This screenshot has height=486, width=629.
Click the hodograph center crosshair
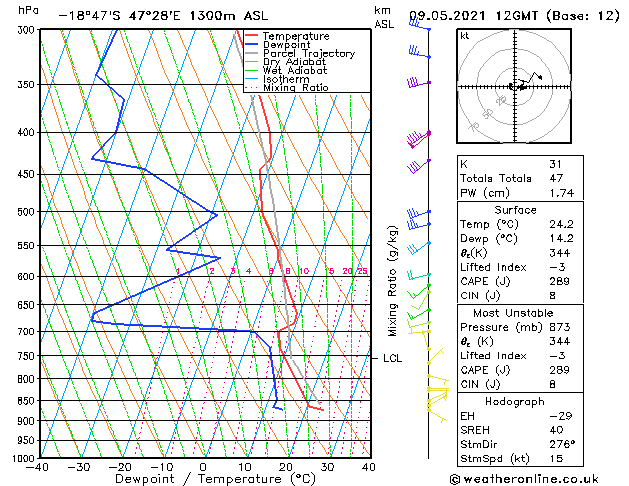[515, 87]
